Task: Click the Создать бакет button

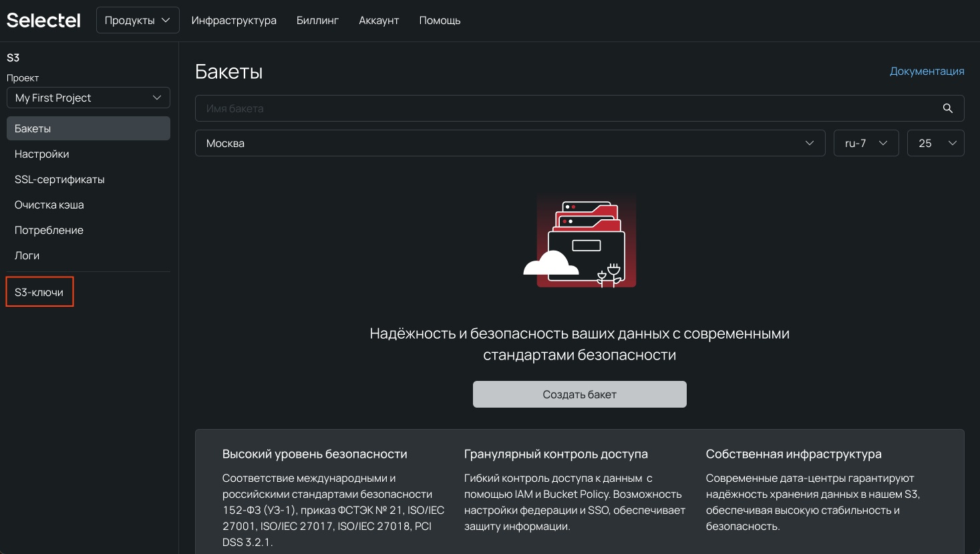Action: click(x=579, y=394)
